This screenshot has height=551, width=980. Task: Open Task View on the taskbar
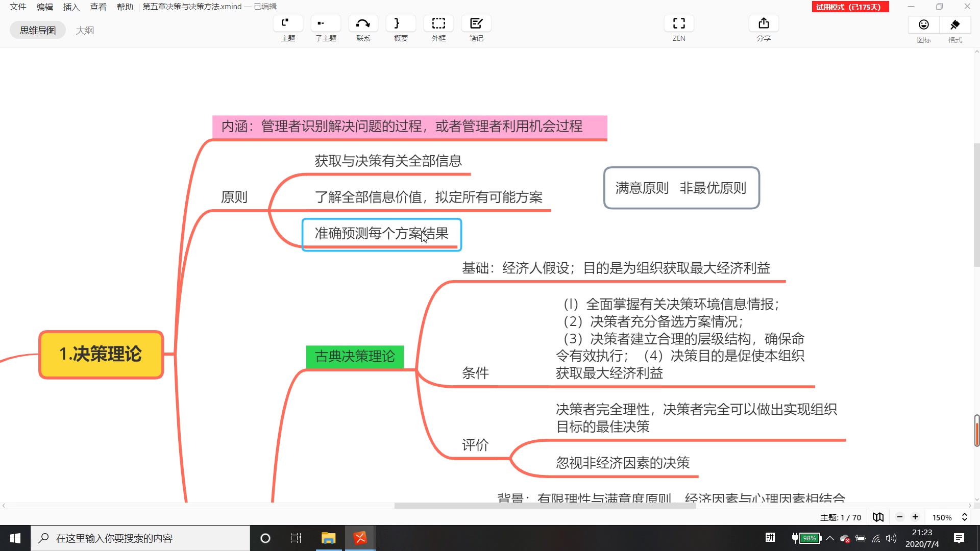(x=296, y=538)
